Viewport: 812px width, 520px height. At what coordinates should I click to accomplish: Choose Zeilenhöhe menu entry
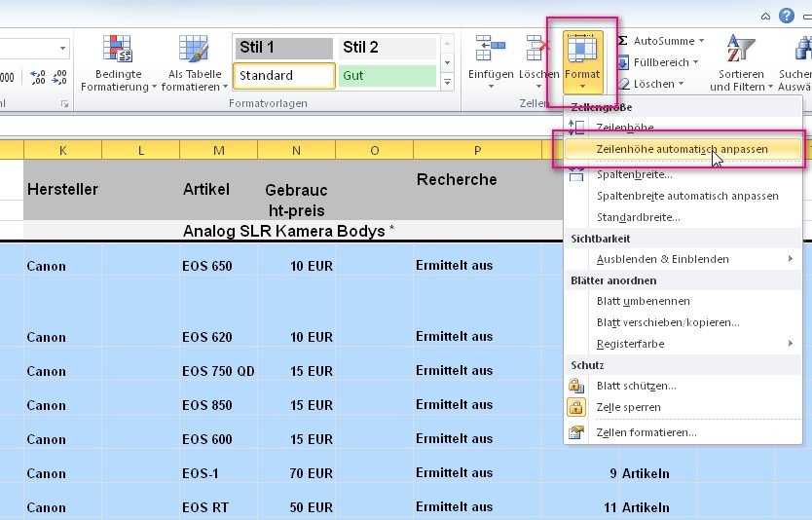[683, 127]
